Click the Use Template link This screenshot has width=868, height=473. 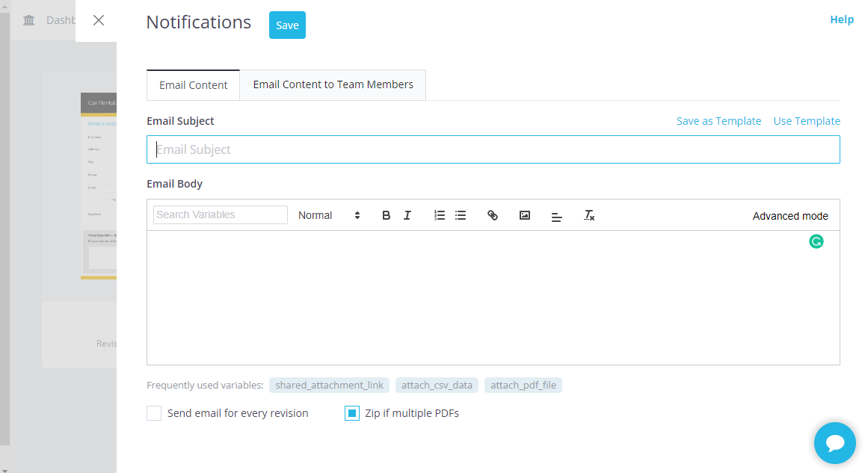click(x=807, y=121)
